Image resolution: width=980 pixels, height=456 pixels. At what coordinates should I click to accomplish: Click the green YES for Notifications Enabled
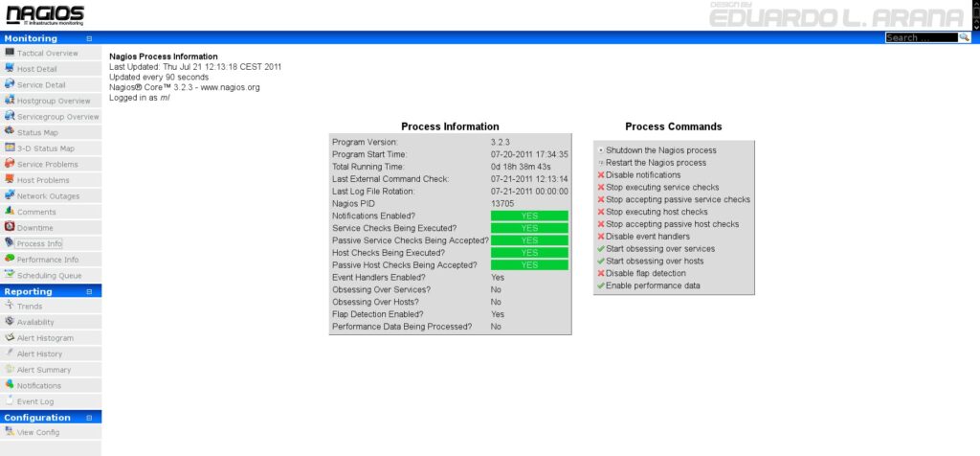[529, 216]
